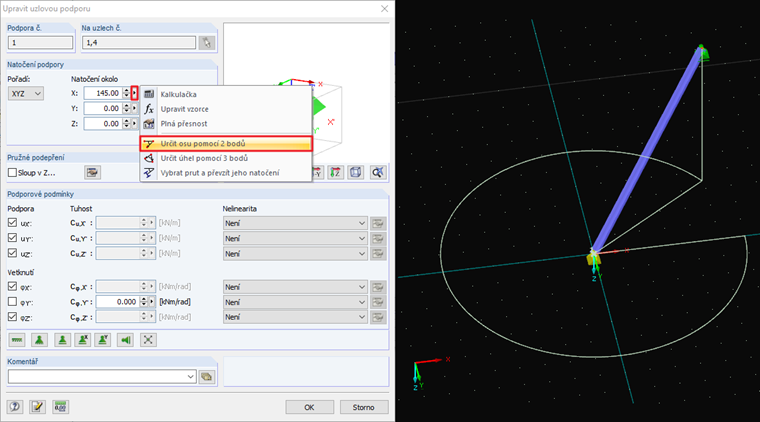Open nonlinearity settings icon for φZ row
The height and width of the screenshot is (422, 760).
click(378, 317)
